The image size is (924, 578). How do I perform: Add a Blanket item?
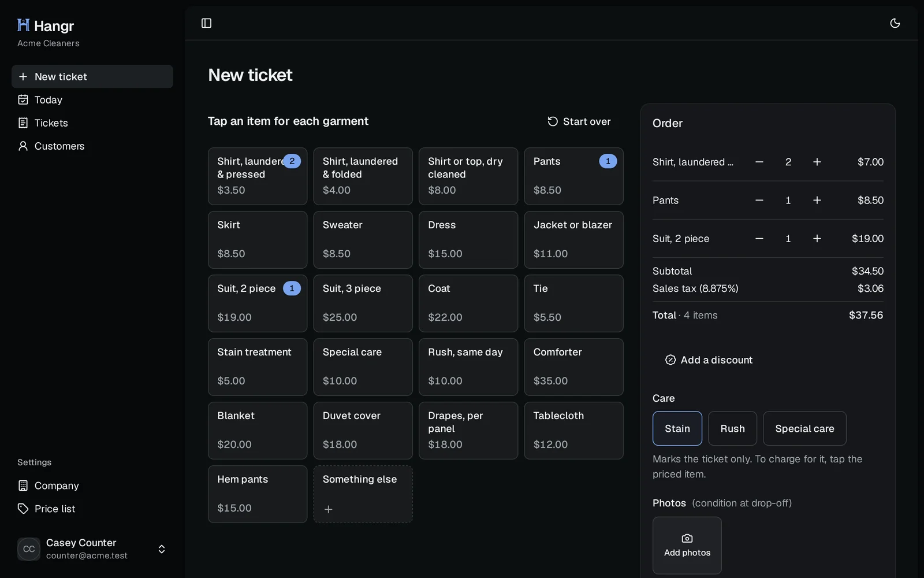[x=258, y=431]
